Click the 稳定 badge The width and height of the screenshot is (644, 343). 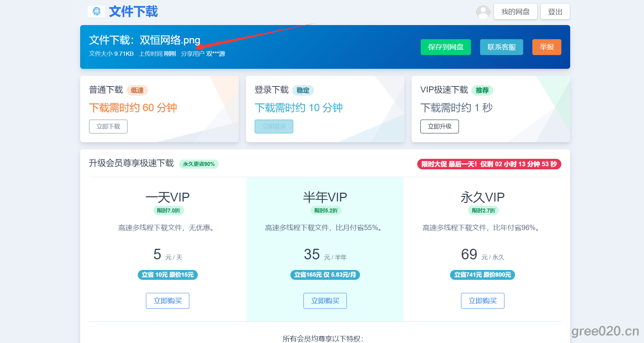(303, 90)
